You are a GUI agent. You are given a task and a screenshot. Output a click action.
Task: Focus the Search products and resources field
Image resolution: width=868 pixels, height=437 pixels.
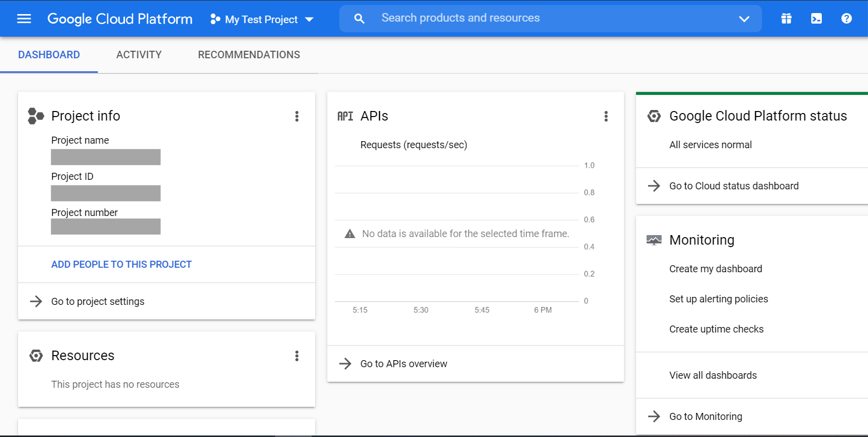550,19
